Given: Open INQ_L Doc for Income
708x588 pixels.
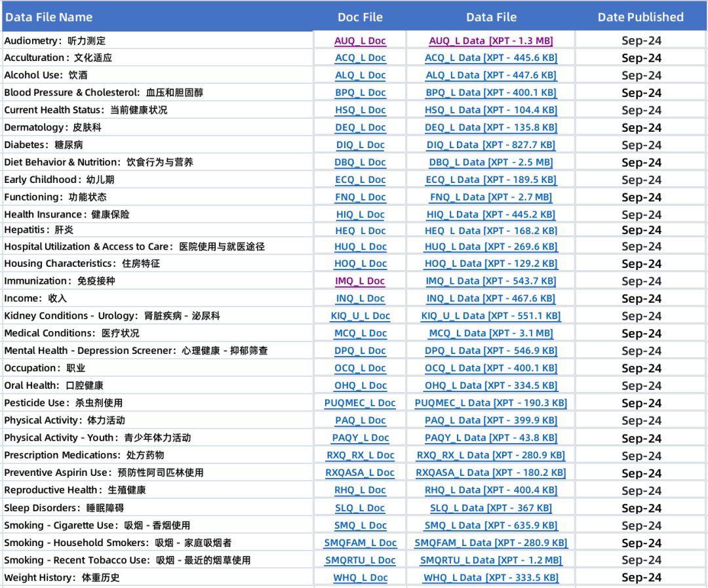Looking at the screenshot, I should click(361, 298).
